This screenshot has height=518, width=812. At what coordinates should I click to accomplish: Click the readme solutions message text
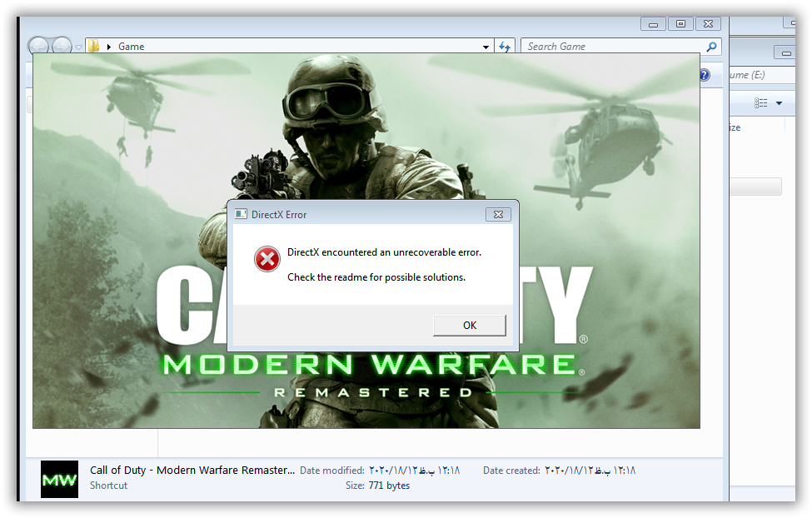click(376, 277)
